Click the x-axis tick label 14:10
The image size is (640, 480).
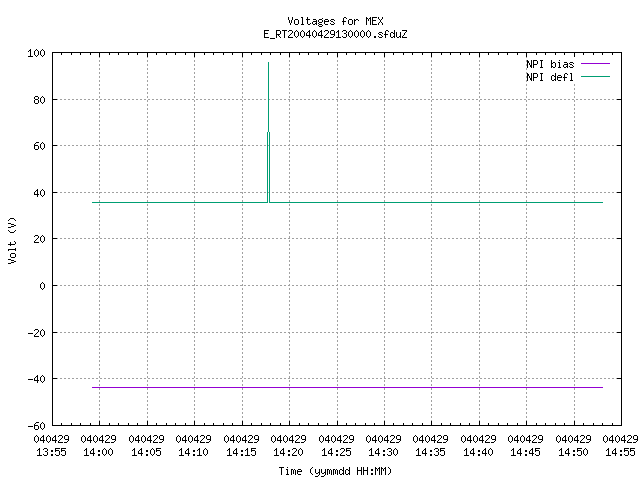click(193, 452)
